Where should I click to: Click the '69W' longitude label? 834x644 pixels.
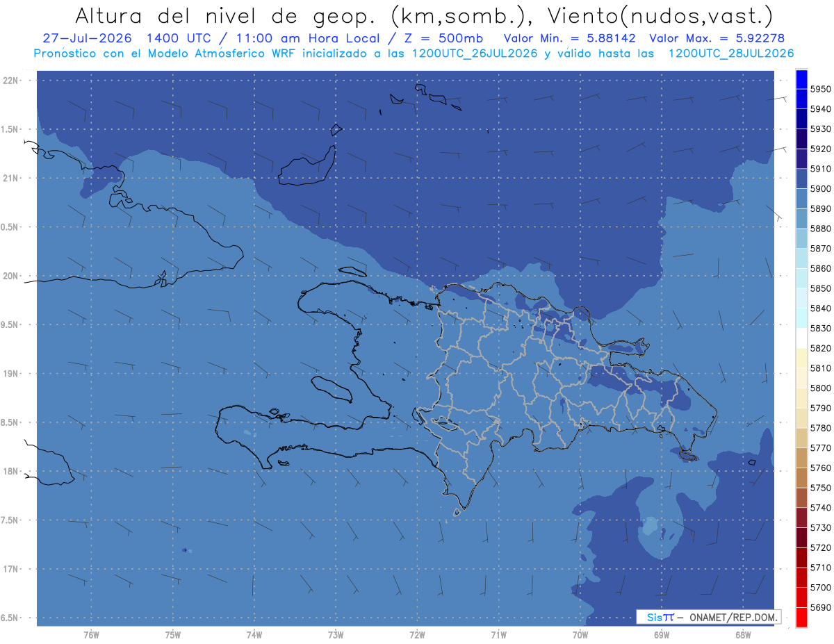coord(662,635)
